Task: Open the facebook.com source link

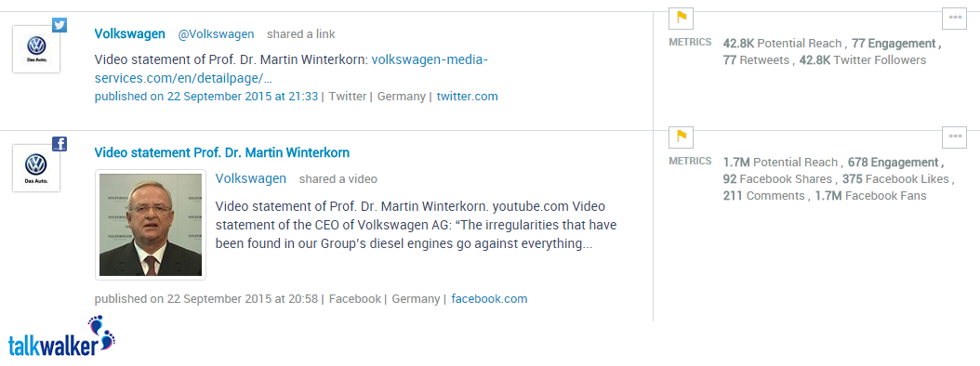Action: pyautogui.click(x=489, y=298)
